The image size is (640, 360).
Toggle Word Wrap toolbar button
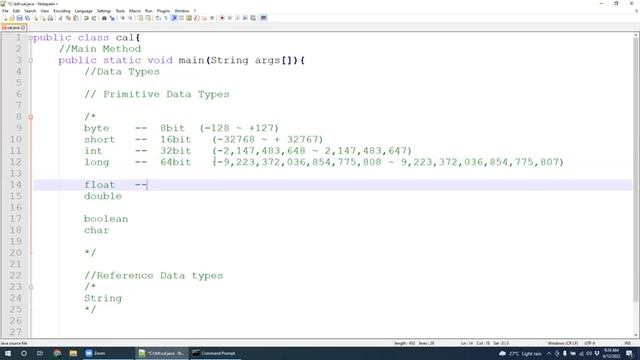[x=158, y=18]
